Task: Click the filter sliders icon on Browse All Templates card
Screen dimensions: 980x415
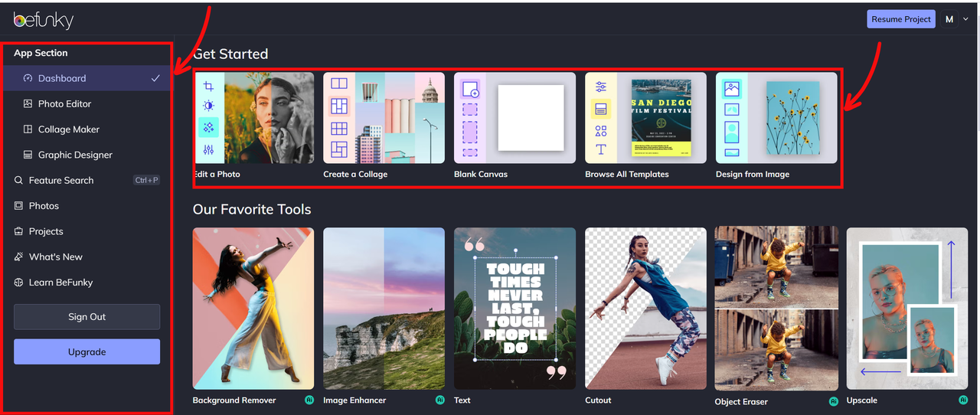Action: tap(601, 87)
